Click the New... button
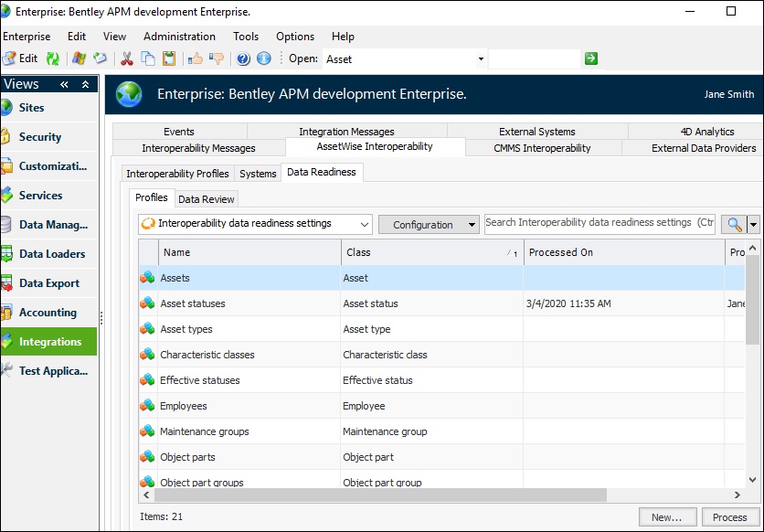764x532 pixels. tap(667, 517)
